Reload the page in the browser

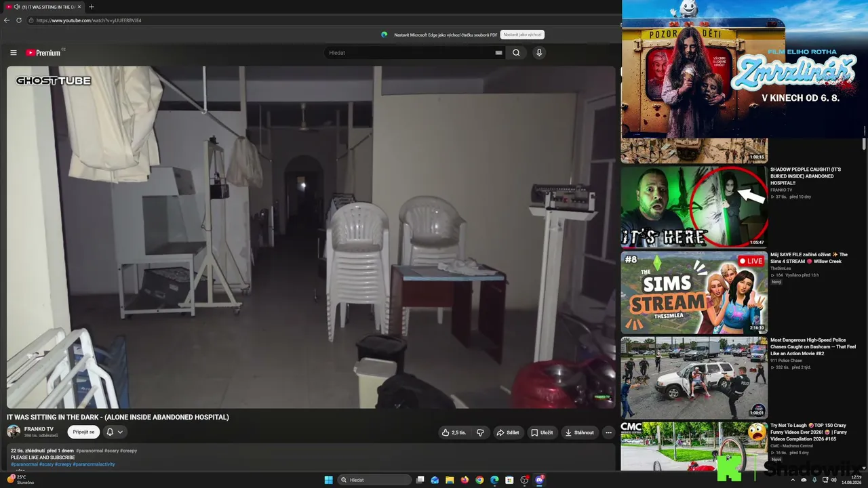[x=19, y=20]
